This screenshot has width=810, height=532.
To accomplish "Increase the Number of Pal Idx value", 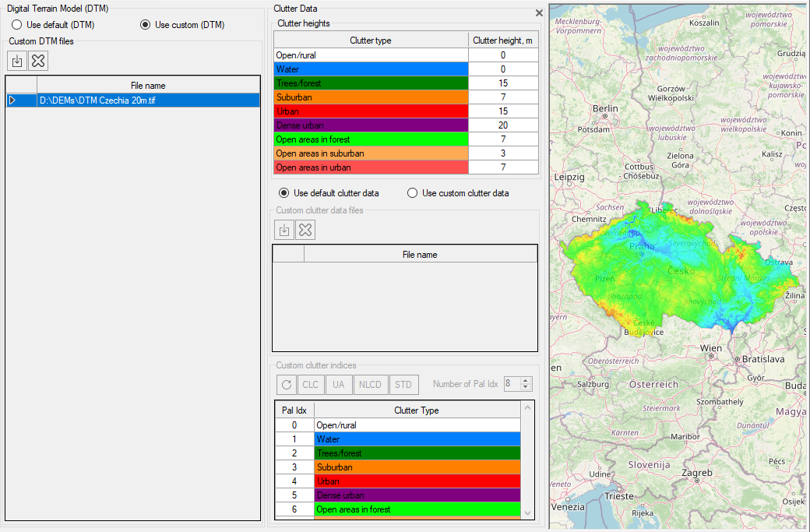I will (x=526, y=381).
